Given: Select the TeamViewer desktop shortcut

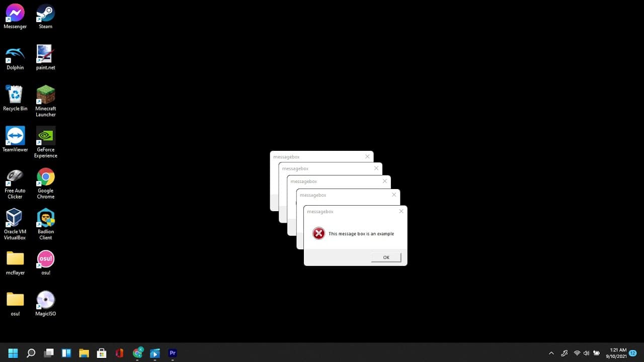Looking at the screenshot, I should click(x=15, y=140).
